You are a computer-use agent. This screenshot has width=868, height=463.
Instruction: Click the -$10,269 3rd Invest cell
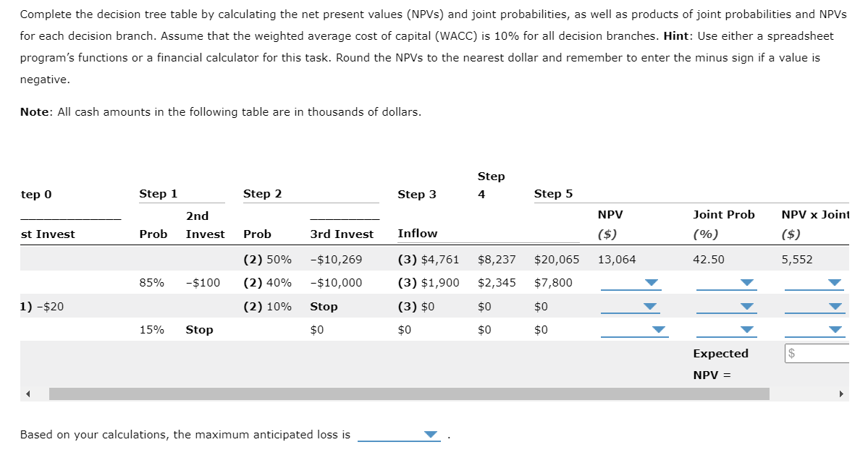point(336,260)
